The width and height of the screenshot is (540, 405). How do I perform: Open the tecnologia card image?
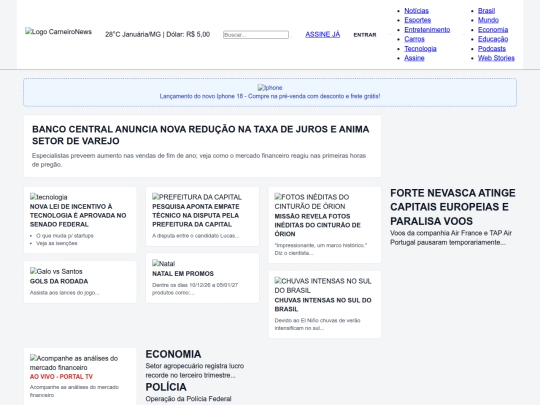49,197
